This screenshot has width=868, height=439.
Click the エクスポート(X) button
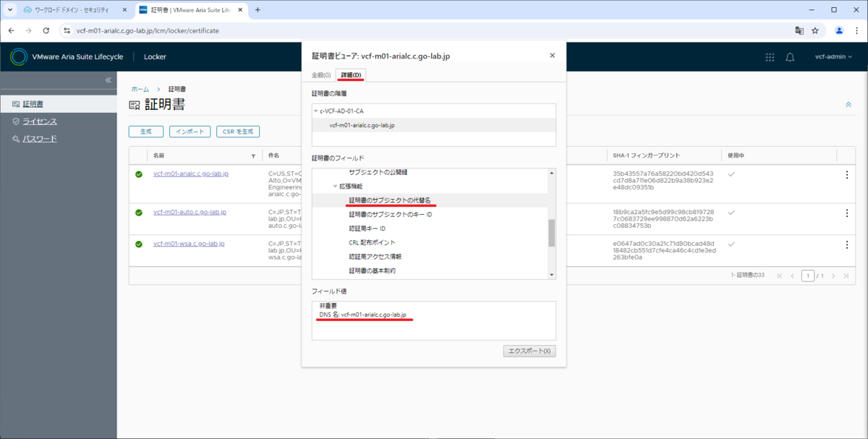[529, 351]
